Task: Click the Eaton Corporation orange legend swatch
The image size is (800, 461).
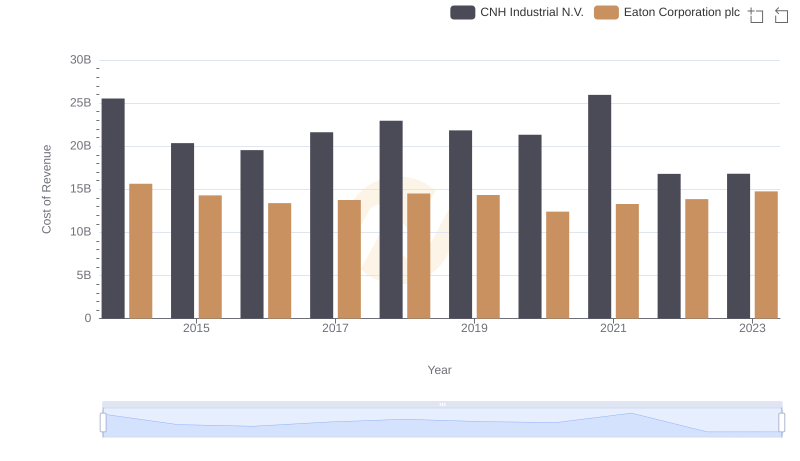Action: (x=606, y=12)
